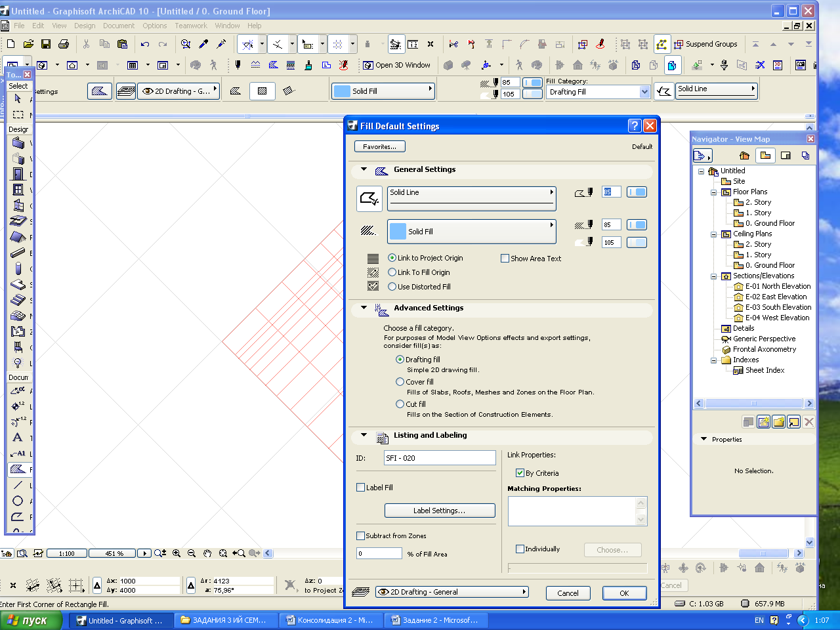Click the Fit in Window icon
Viewport: 840px width, 630px height.
click(223, 553)
